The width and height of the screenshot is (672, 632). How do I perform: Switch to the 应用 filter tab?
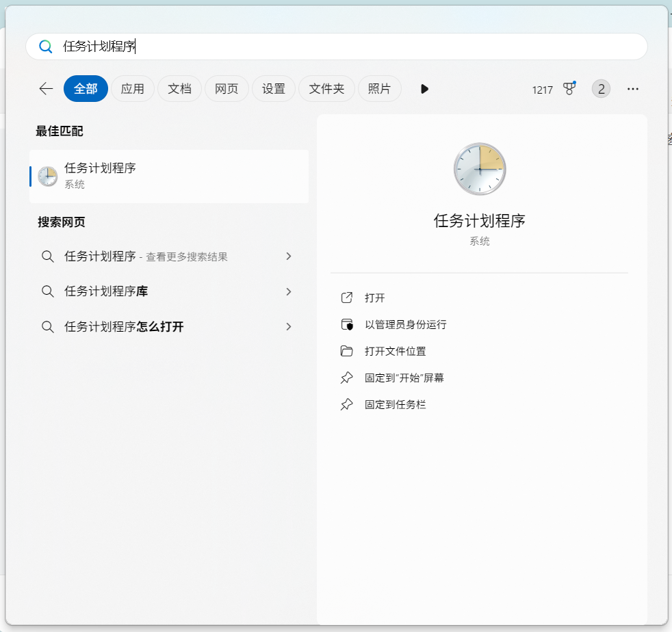tap(133, 89)
